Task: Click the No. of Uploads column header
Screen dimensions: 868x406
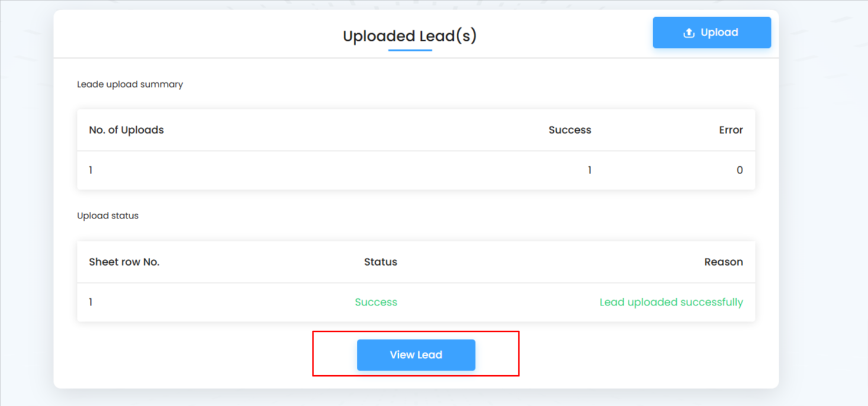Action: pyautogui.click(x=126, y=130)
